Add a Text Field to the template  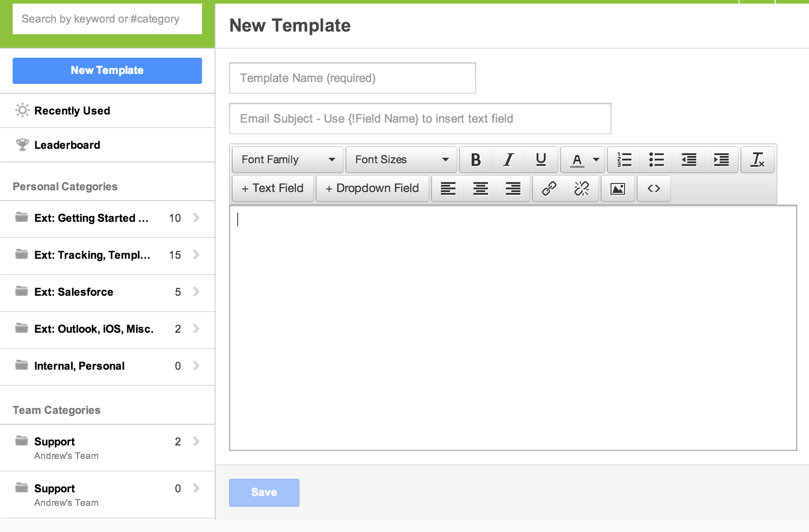pos(272,188)
